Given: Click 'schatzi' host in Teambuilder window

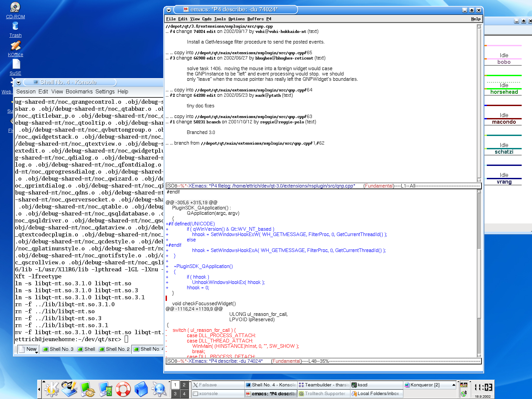Looking at the screenshot, I should 504,152.
